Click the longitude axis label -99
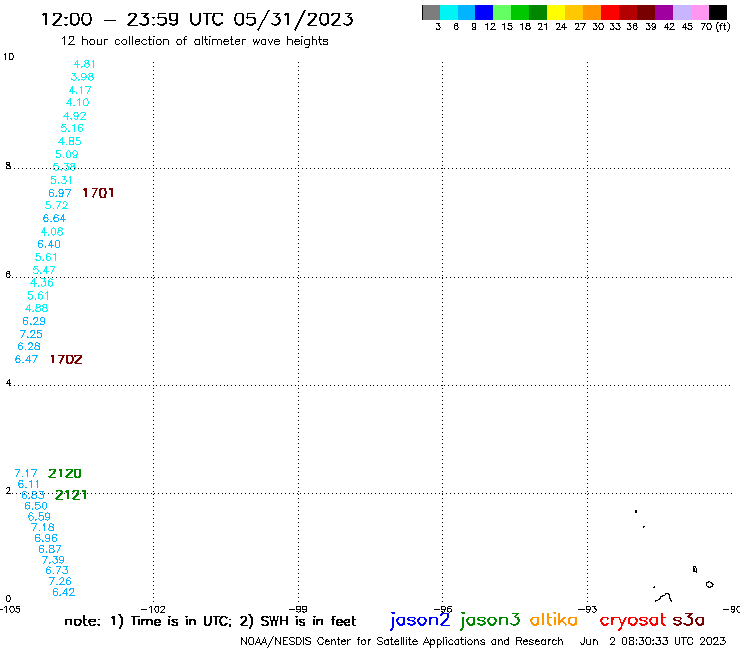This screenshot has width=740, height=650. click(x=298, y=609)
